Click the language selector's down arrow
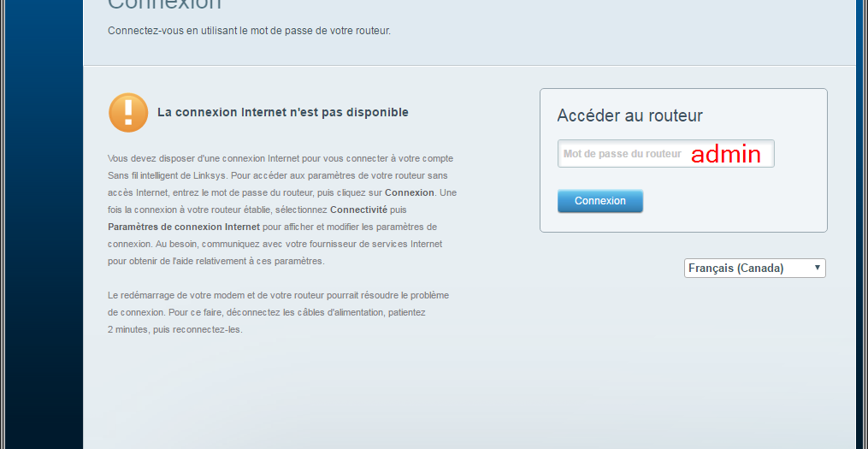Screen dimensions: 868x449 click(x=818, y=269)
